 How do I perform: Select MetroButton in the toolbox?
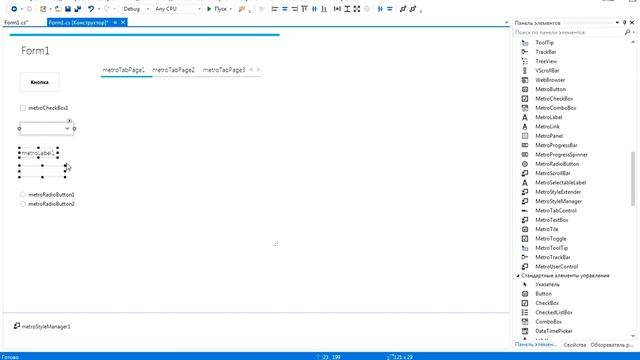point(550,89)
